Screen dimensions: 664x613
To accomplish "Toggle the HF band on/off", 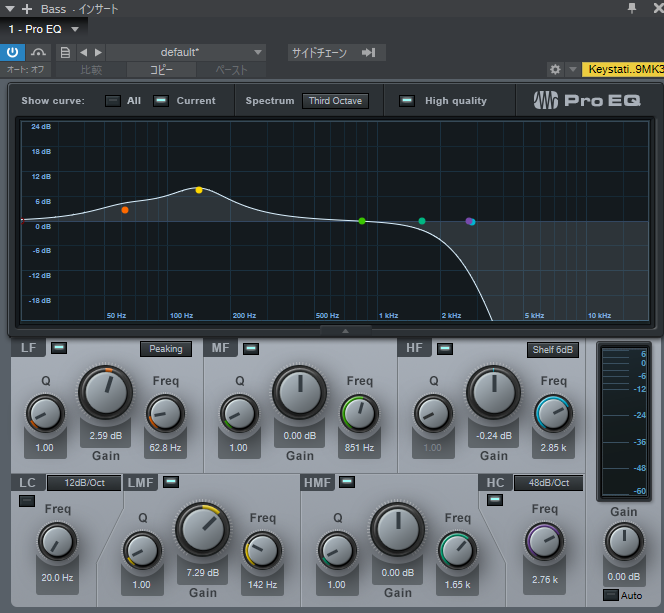I will coord(445,349).
